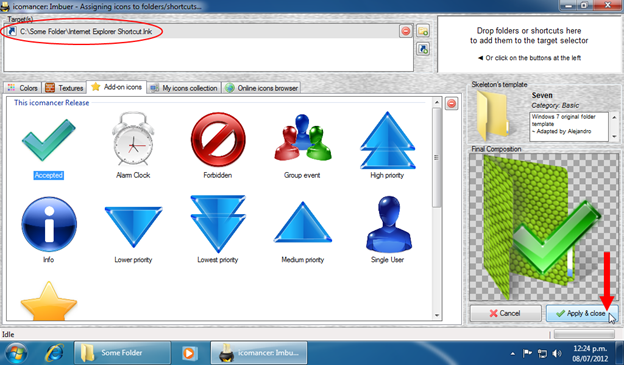Click the Cancel button

pos(505,313)
